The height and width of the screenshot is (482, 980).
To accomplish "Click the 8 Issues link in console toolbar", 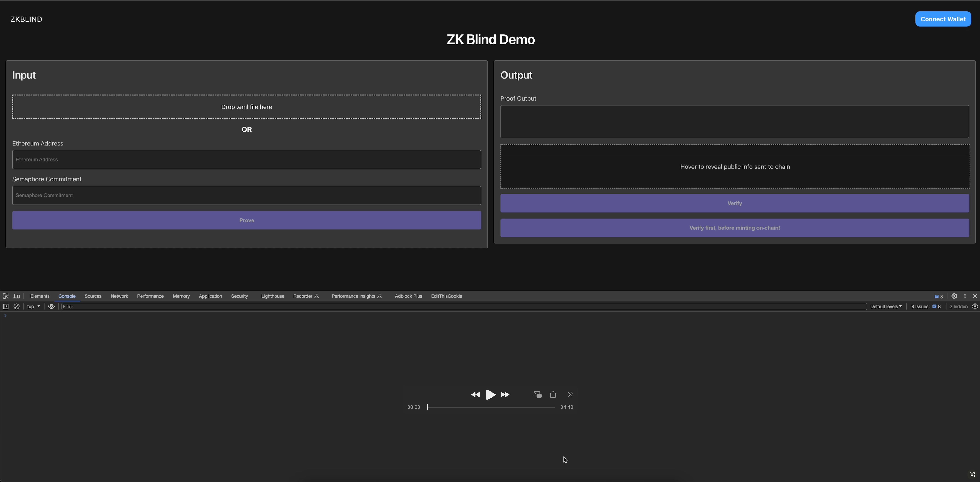I will (x=926, y=306).
